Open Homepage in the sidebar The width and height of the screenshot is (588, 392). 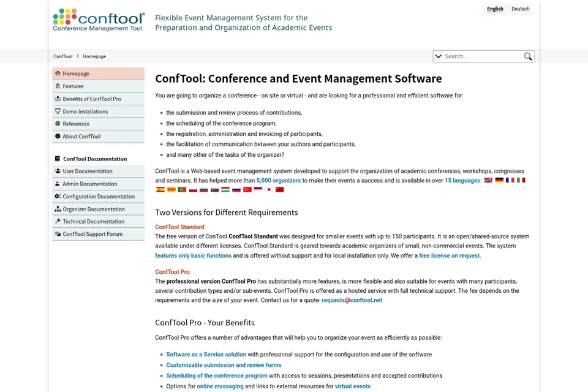click(x=98, y=73)
